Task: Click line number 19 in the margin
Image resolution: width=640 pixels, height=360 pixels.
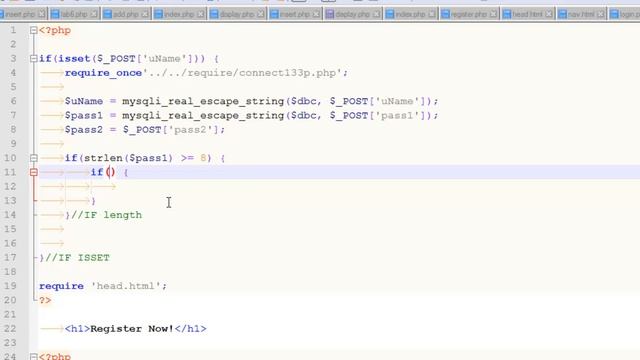Action: click(10, 286)
